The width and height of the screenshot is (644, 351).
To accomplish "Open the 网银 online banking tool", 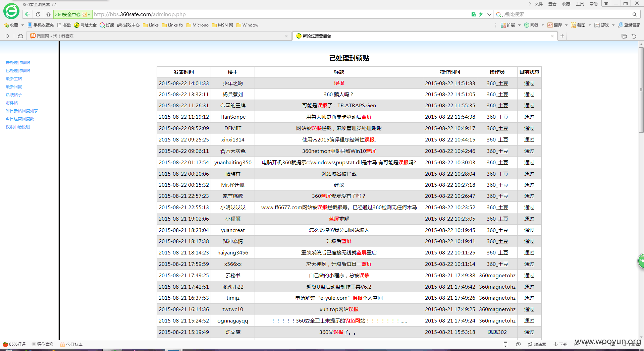I will point(531,25).
